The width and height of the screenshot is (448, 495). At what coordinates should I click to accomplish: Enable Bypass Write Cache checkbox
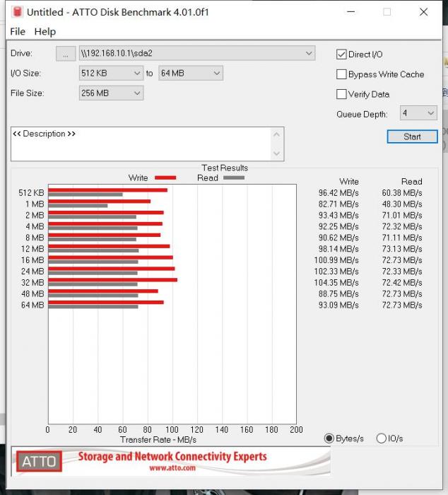(341, 74)
